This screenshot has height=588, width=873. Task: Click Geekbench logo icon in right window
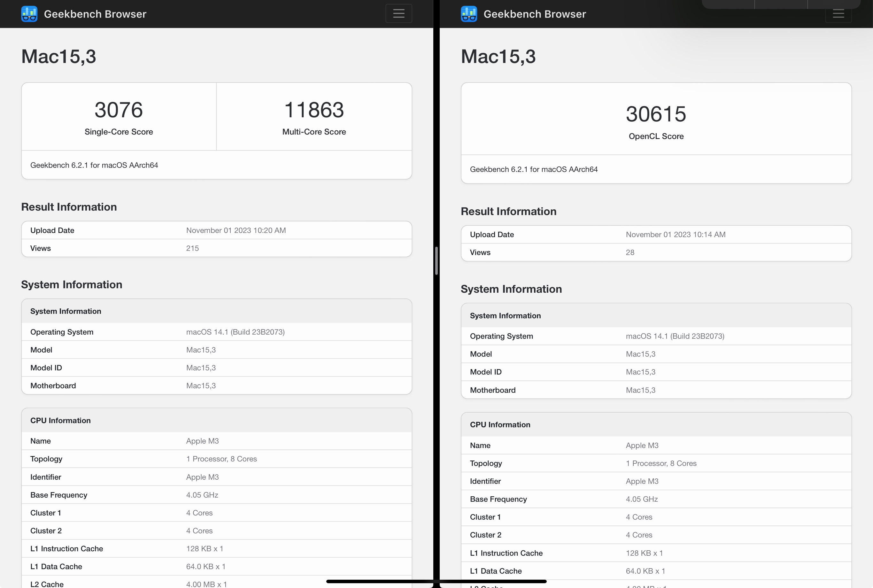tap(469, 14)
